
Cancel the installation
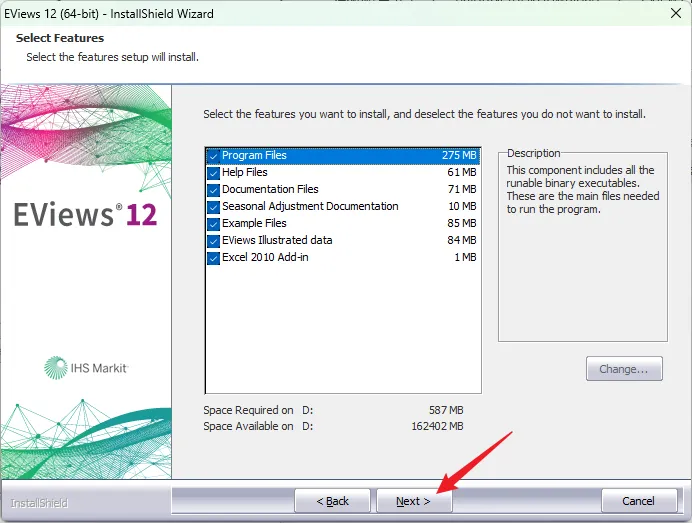coord(639,501)
